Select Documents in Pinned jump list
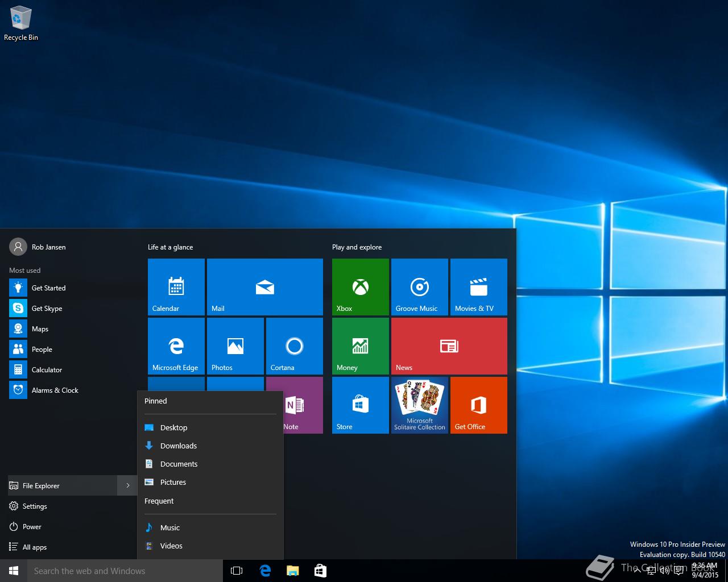Viewport: 728px width, 582px height. pyautogui.click(x=210, y=464)
